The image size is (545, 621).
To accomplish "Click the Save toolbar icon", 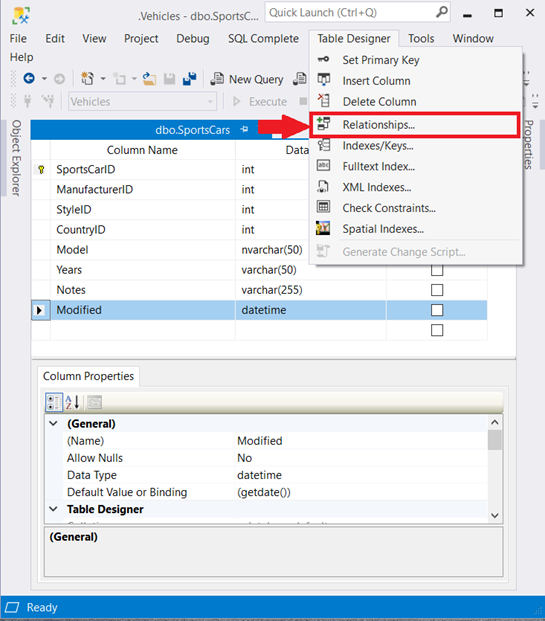I will coord(170,79).
